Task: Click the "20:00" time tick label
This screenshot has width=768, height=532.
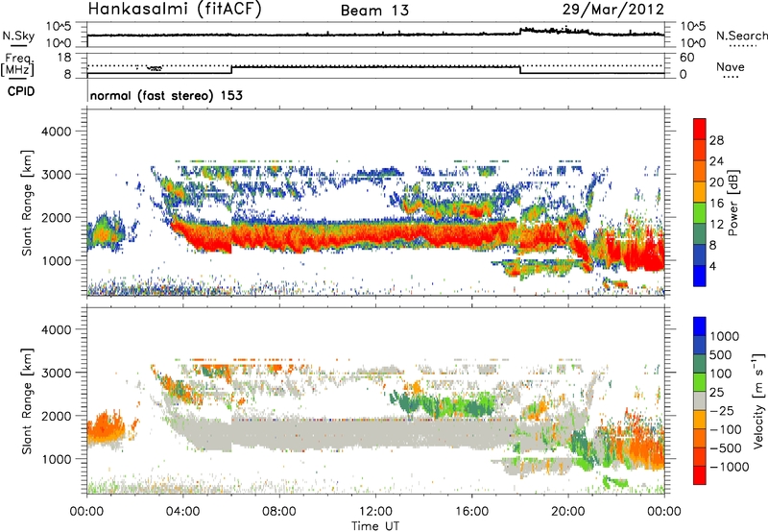Action: (567, 512)
